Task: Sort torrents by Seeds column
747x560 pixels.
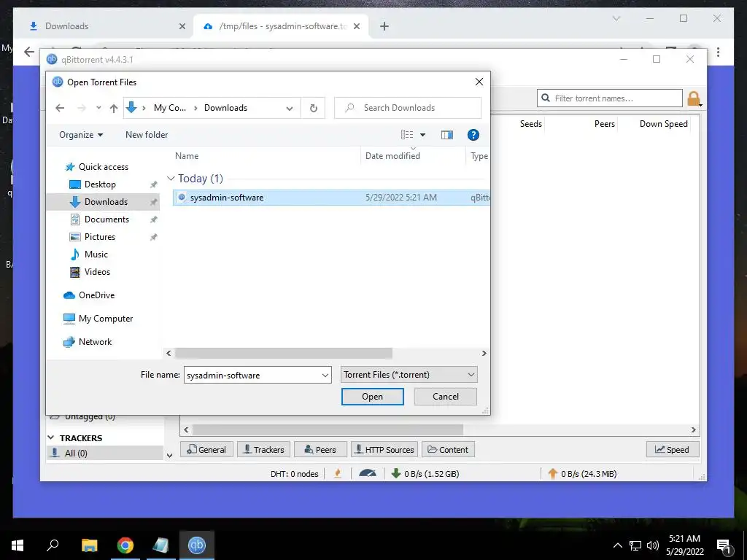Action: click(531, 124)
